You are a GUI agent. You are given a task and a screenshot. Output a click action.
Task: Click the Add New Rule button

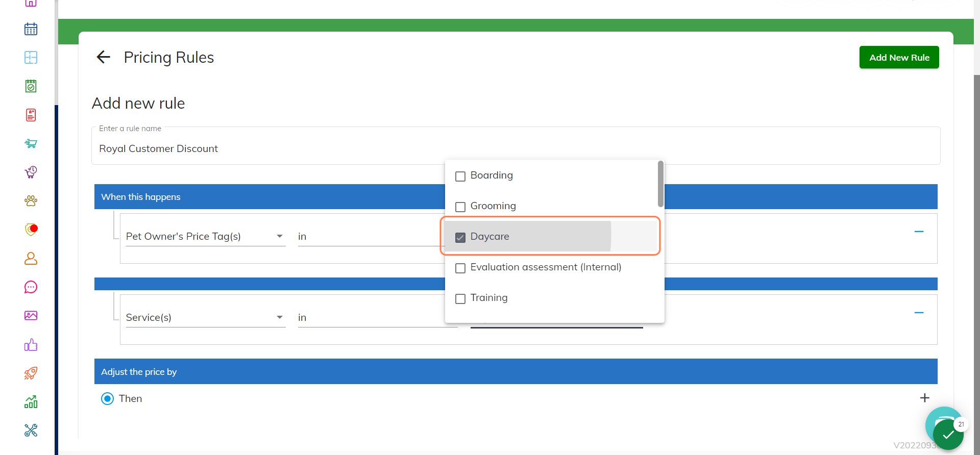point(899,58)
